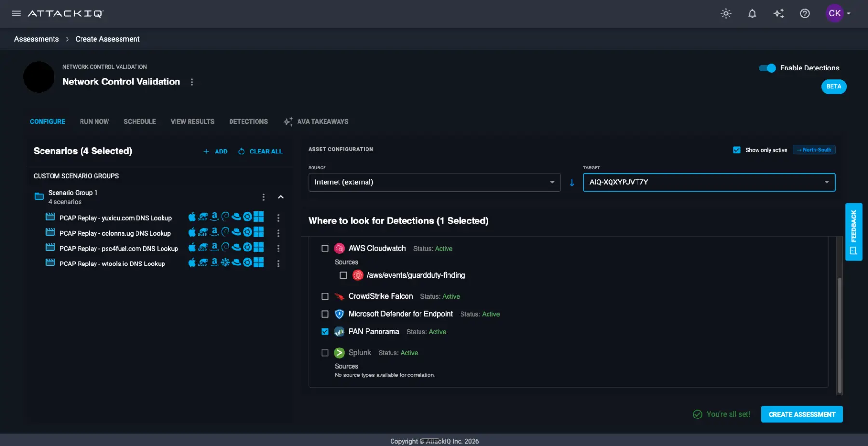Swap direction with the blue down arrow
This screenshot has height=446, width=868.
click(572, 182)
